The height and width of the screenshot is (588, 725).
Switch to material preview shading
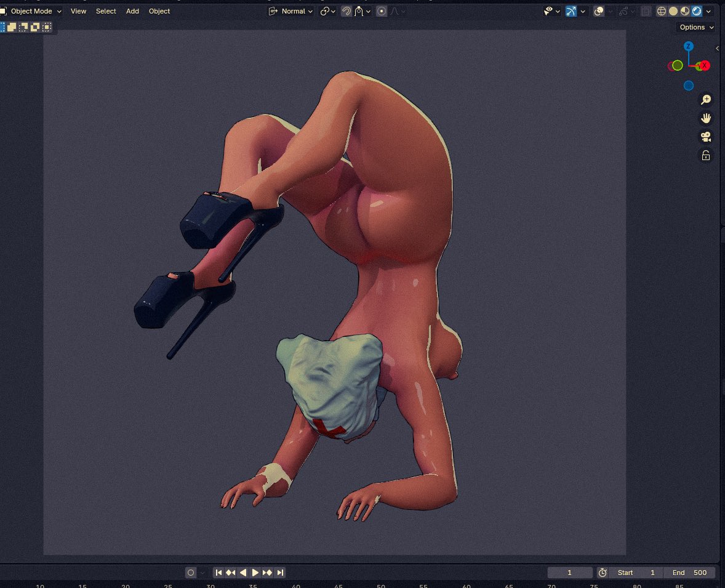[x=685, y=11]
